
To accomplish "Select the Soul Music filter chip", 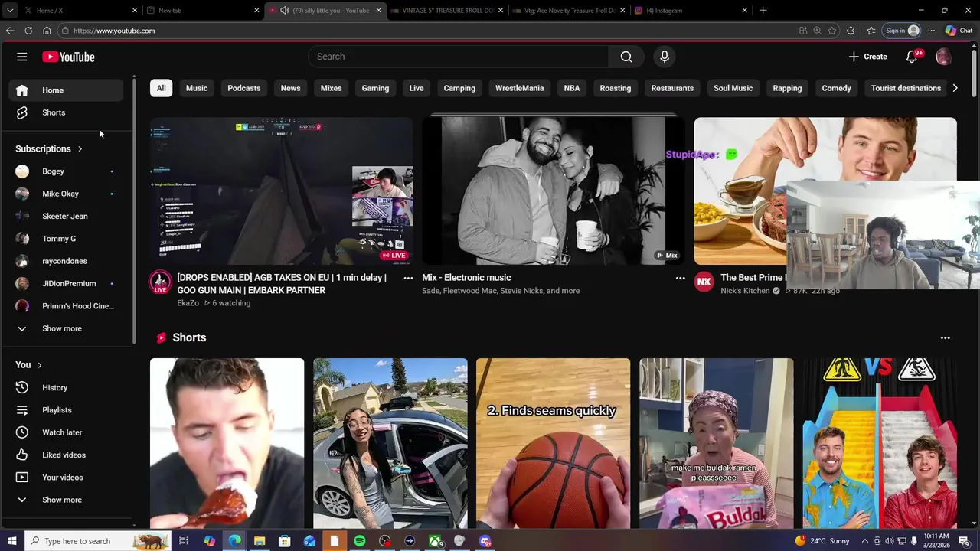I will click(733, 88).
